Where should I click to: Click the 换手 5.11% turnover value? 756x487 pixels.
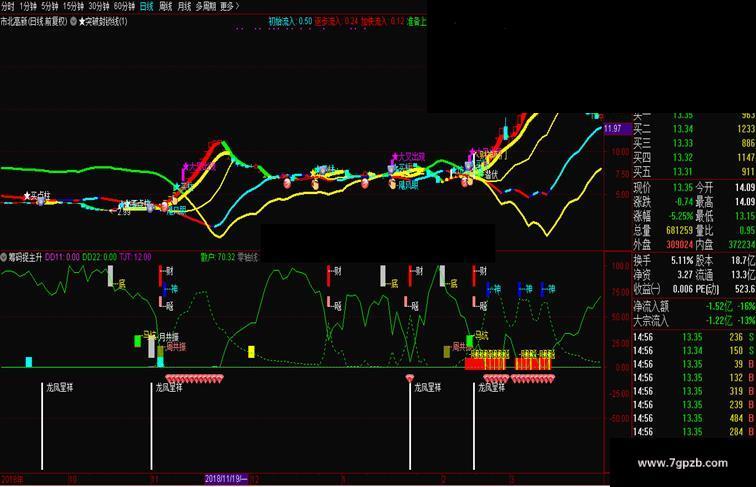[x=682, y=261]
